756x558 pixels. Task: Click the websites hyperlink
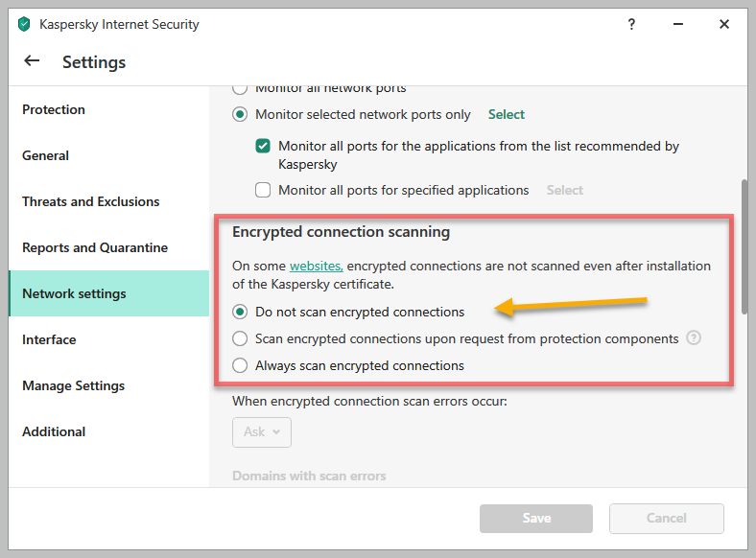[316, 266]
